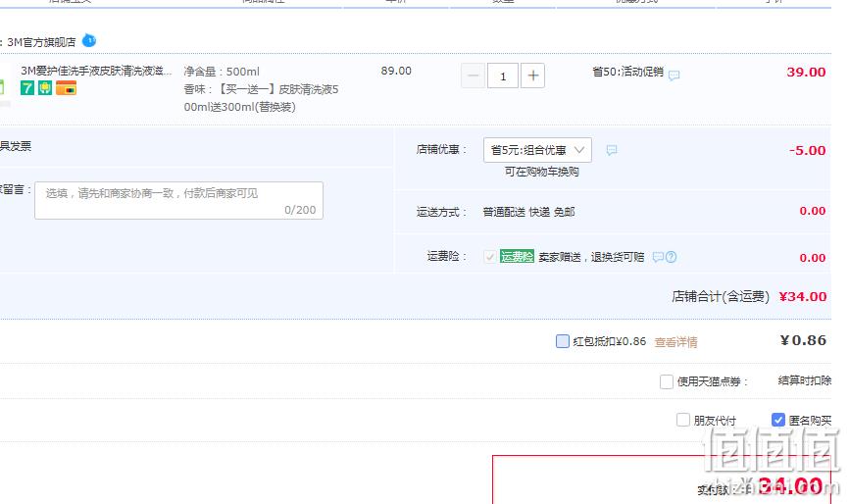Click the comment icon next to 省50:活动促销
Screen dimensions: 849x504
coord(674,76)
